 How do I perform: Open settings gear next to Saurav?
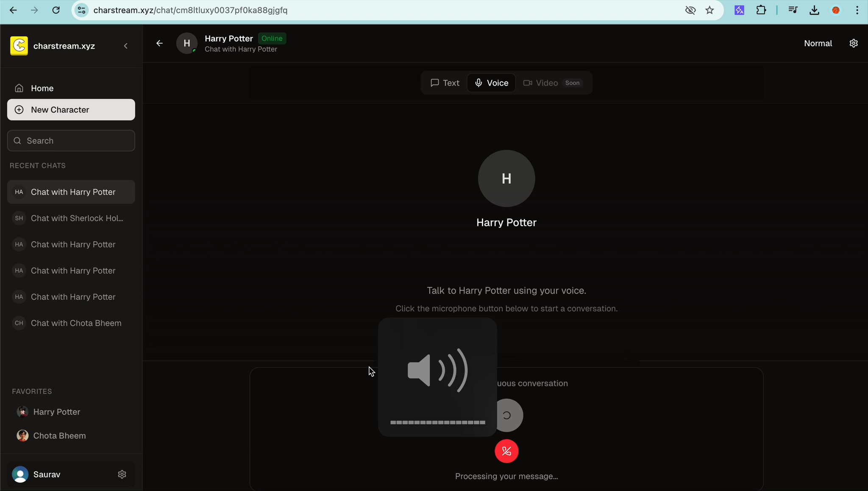122,474
